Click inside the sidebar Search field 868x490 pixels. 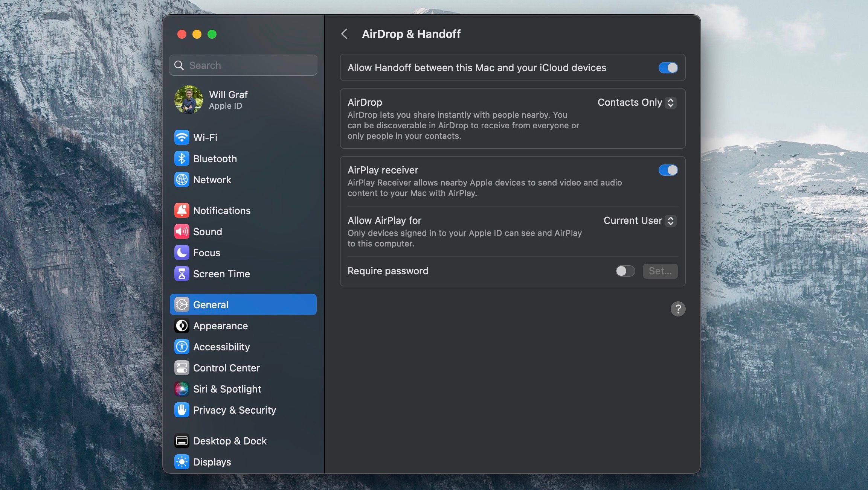pos(243,65)
